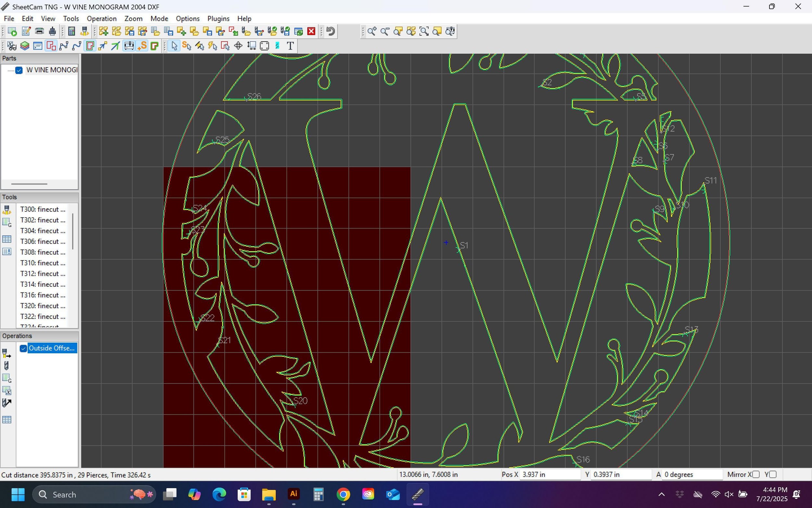The image size is (812, 508).
Task: Click the Zoom in magnifier icon
Action: point(372,32)
